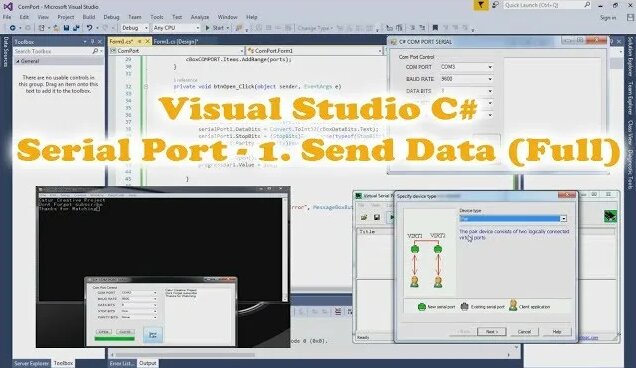The height and width of the screenshot is (368, 636).
Task: Open the Analyze menu
Action: pos(200,17)
